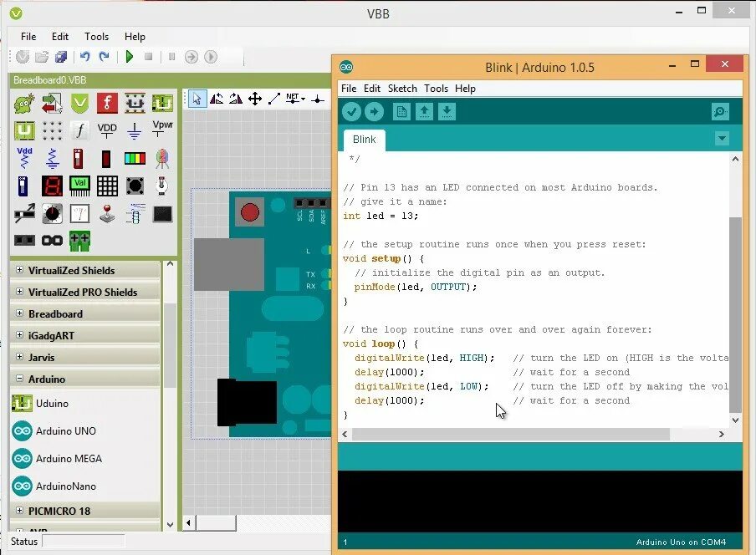The height and width of the screenshot is (555, 756).
Task: Expand the VirtualiZed PRO Shields group
Action: tap(20, 292)
